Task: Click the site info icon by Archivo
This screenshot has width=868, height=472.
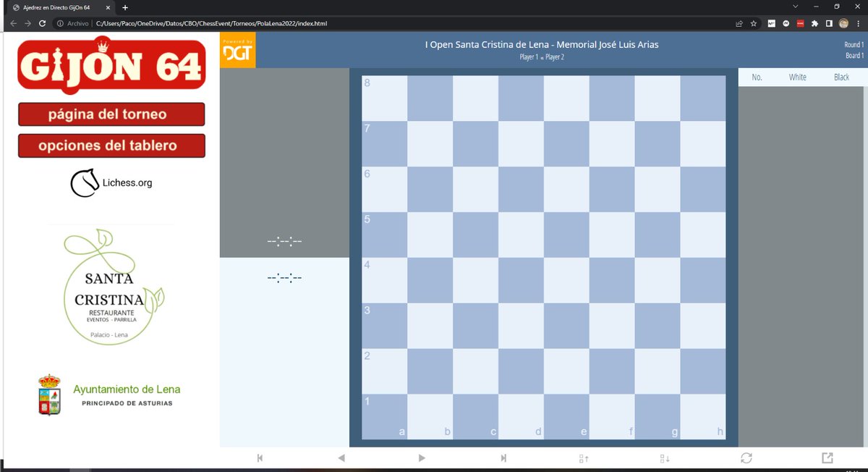Action: [60, 23]
